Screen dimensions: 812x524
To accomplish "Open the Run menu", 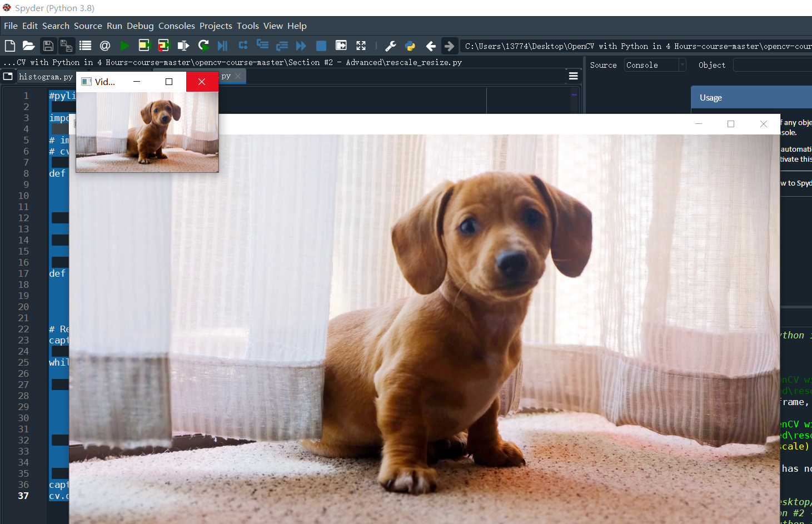I will pyautogui.click(x=114, y=26).
